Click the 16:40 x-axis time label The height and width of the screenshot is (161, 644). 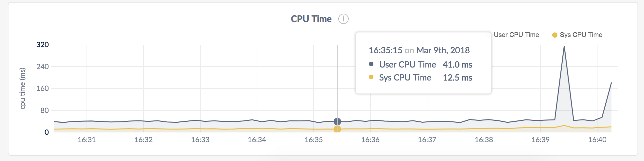597,140
